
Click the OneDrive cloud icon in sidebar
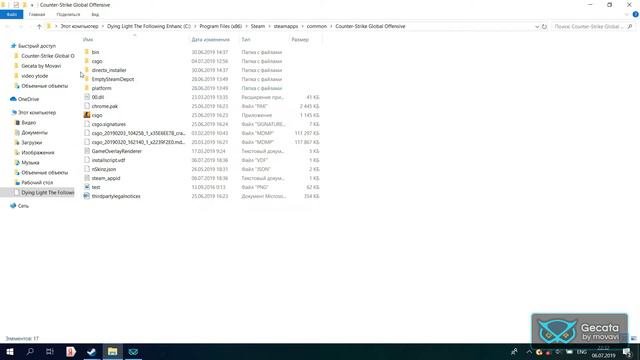[13, 99]
